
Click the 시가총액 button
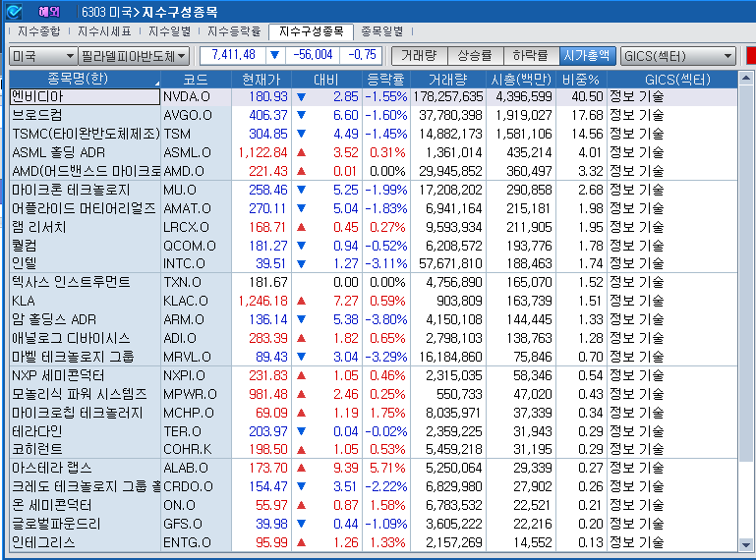point(587,55)
